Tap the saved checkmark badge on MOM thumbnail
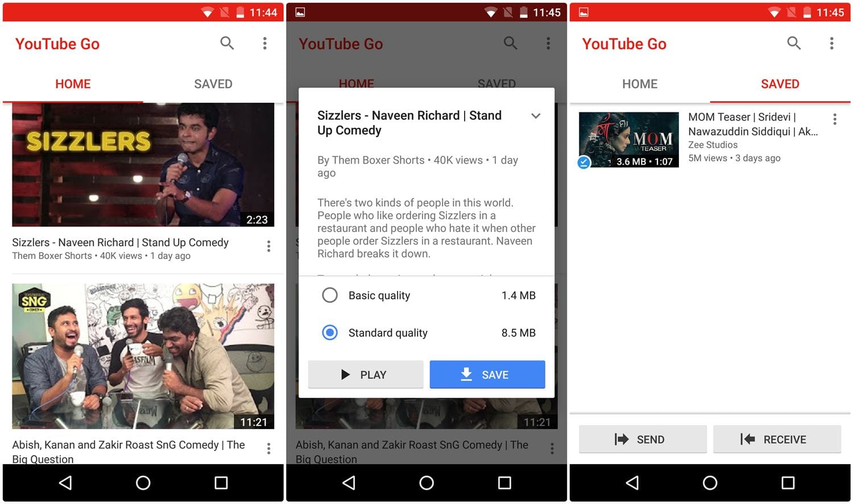853x504 pixels. [584, 163]
